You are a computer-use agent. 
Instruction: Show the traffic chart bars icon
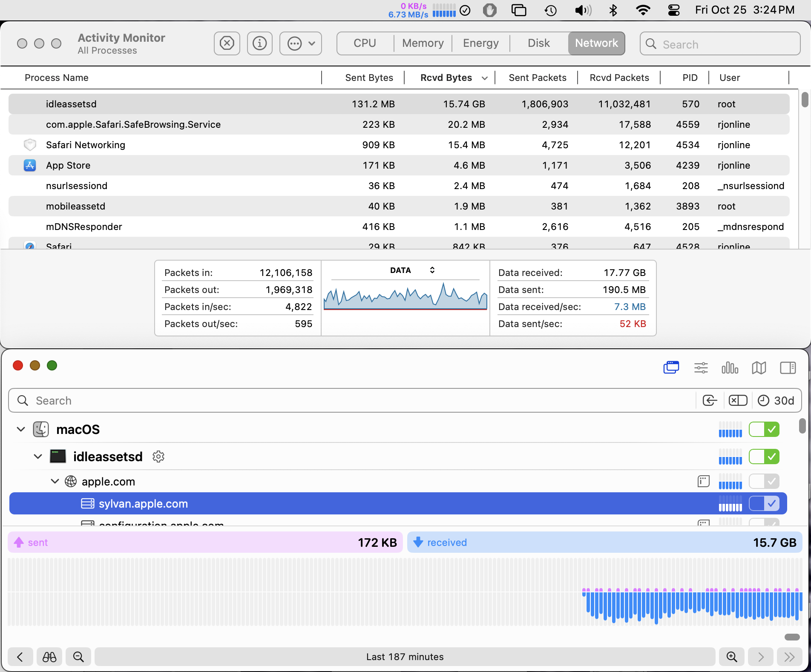[x=730, y=368]
